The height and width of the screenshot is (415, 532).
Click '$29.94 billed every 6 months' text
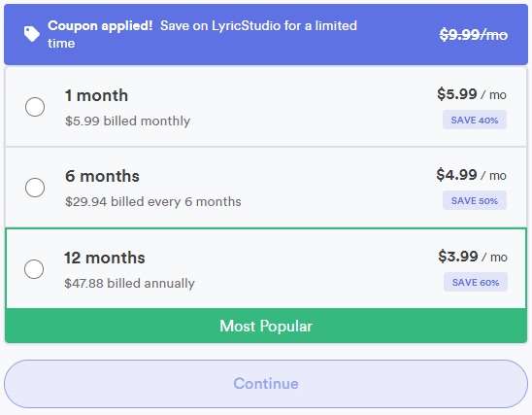click(153, 202)
